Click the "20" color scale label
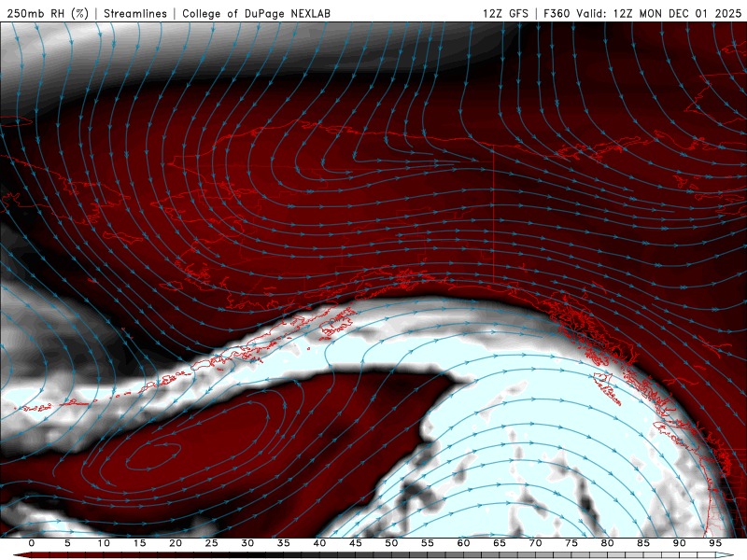Viewport: 747px width, 560px height. [176, 543]
